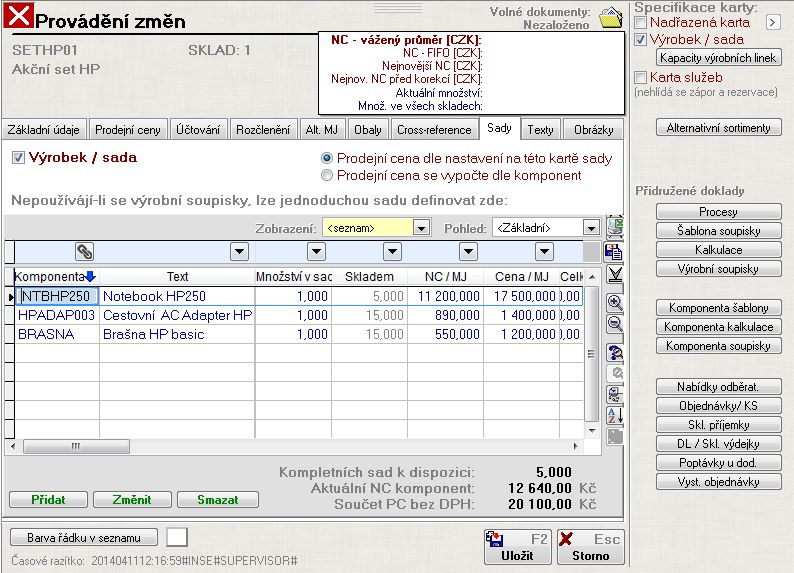
Task: Click the Komponenta column header
Action: coord(56,277)
